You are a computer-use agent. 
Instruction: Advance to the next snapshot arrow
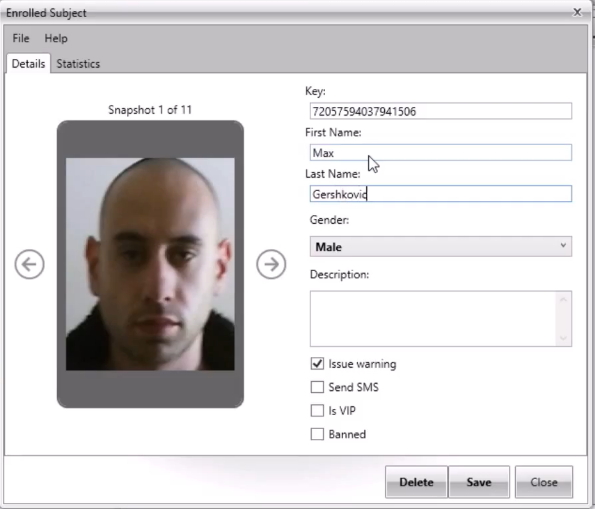click(271, 264)
